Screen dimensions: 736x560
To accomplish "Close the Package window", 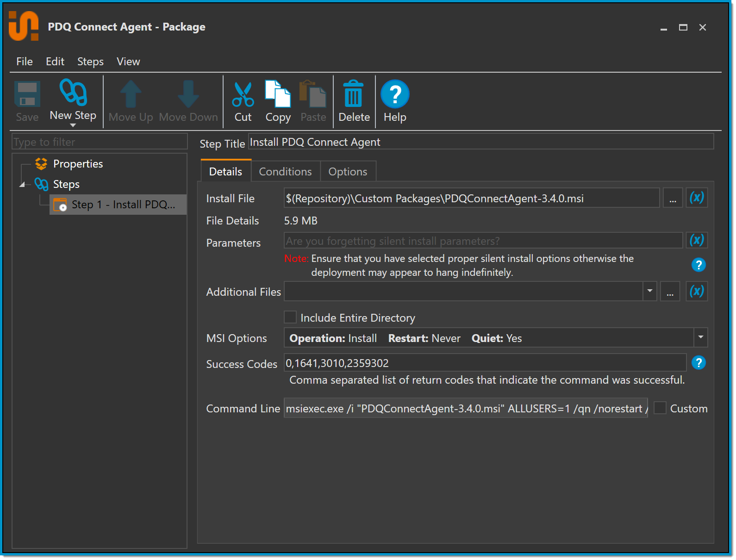I will tap(703, 28).
